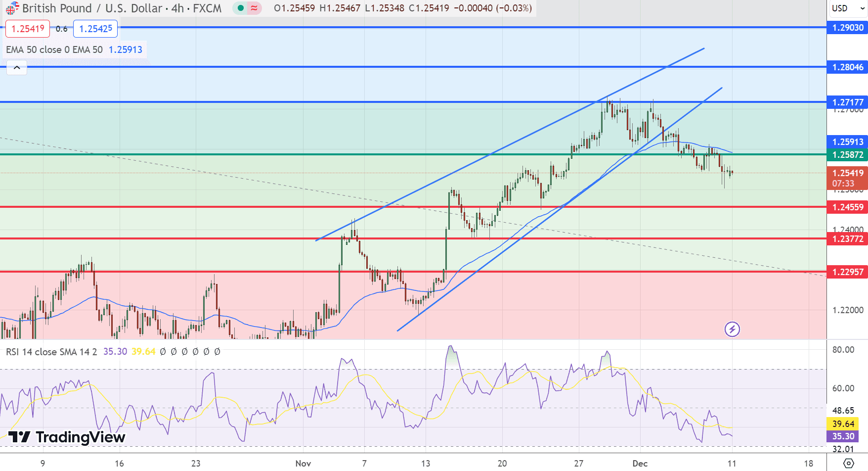Click the EMA 50 value 1.25913
868x471 pixels.
(126, 49)
